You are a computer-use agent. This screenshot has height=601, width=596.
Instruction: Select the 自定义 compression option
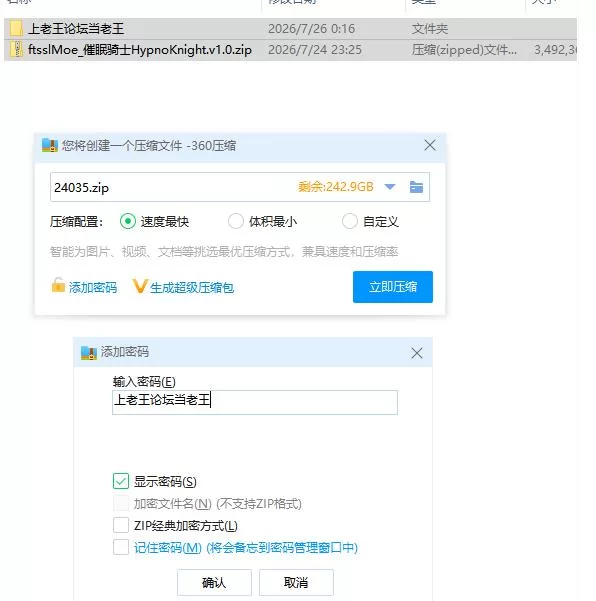point(350,222)
